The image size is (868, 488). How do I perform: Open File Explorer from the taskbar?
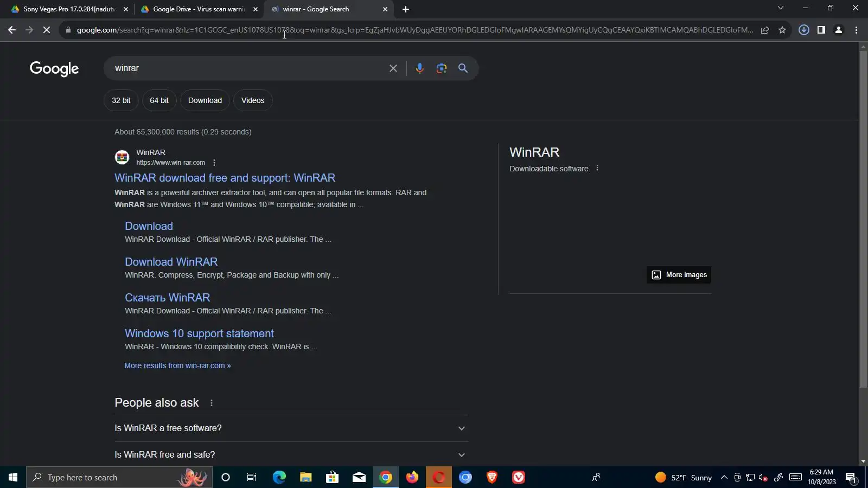(x=306, y=478)
